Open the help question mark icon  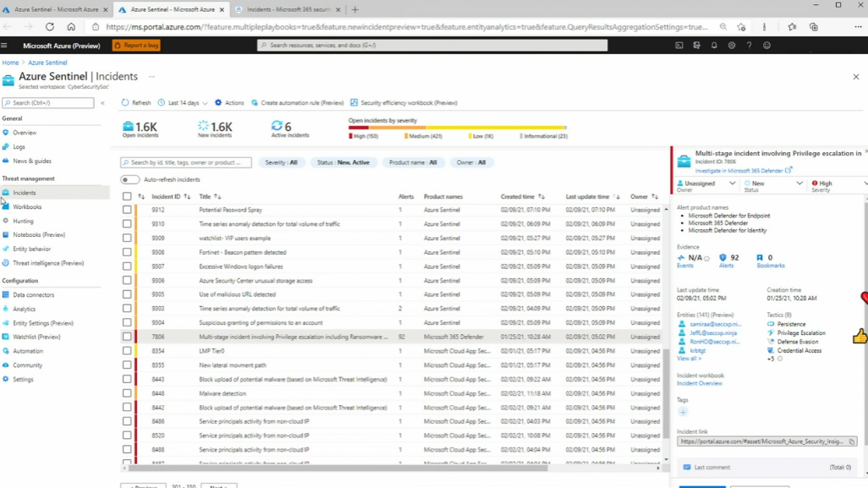coord(749,46)
